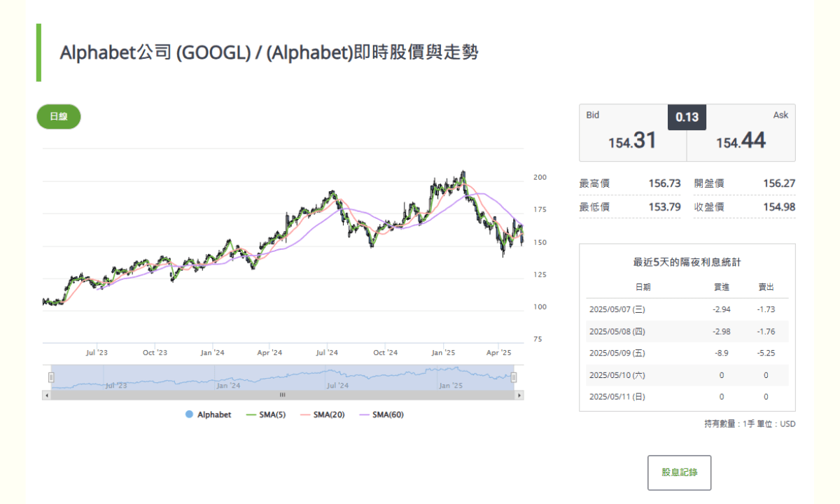840x504 pixels.
Task: Click the blue Alphabet legend dot
Action: [x=188, y=414]
